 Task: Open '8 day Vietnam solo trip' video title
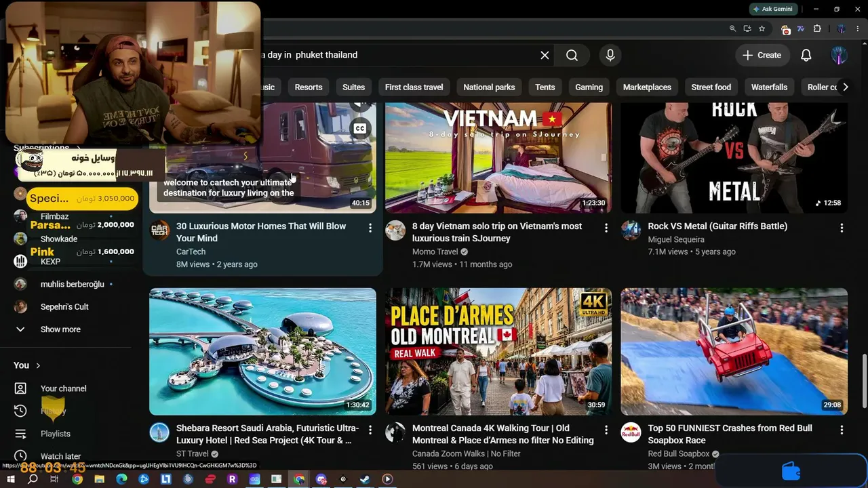[x=497, y=232]
